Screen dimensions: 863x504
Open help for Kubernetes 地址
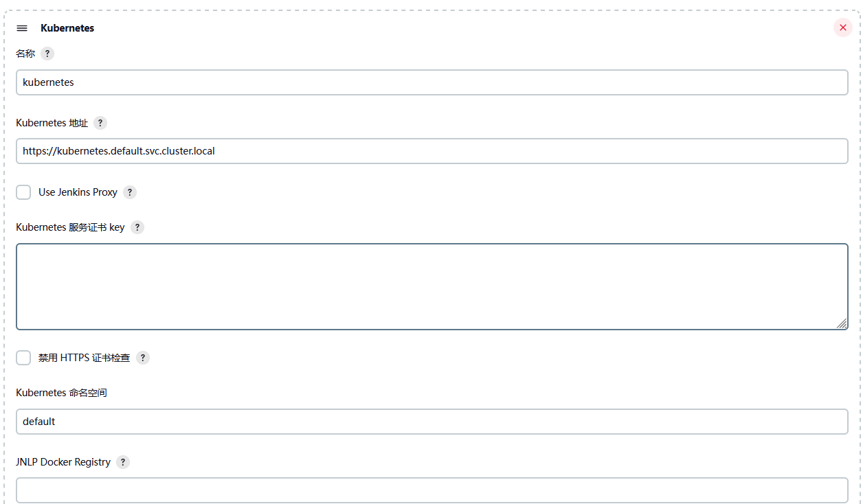pos(100,123)
